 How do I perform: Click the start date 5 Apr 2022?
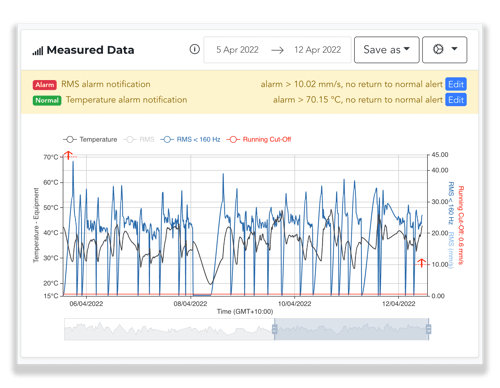pos(237,50)
